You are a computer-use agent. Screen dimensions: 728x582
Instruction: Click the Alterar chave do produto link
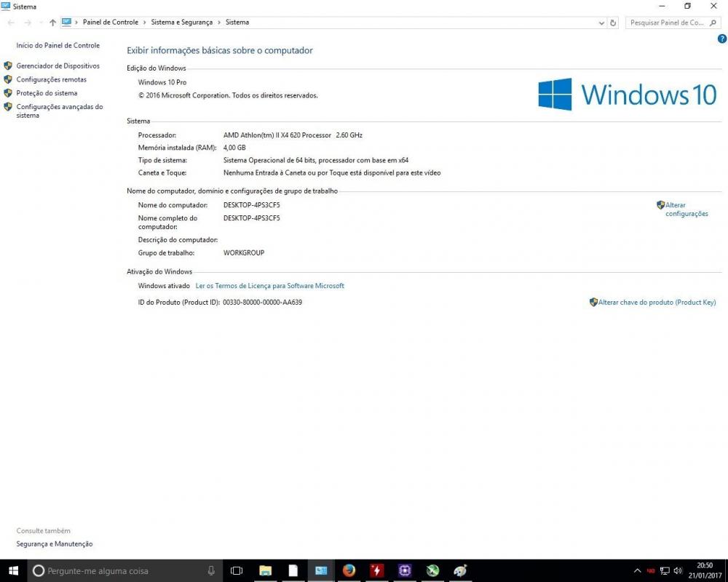[x=656, y=302]
